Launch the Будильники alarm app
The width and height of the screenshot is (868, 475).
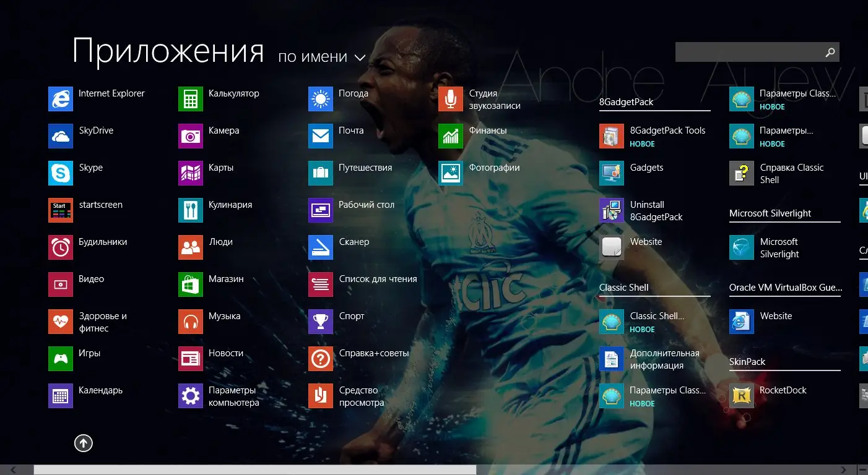[88, 247]
